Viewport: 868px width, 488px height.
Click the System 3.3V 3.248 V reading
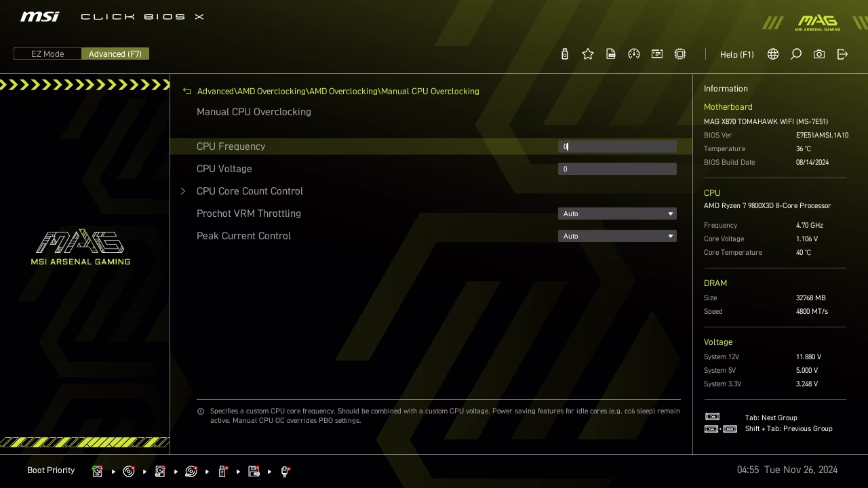tap(807, 384)
